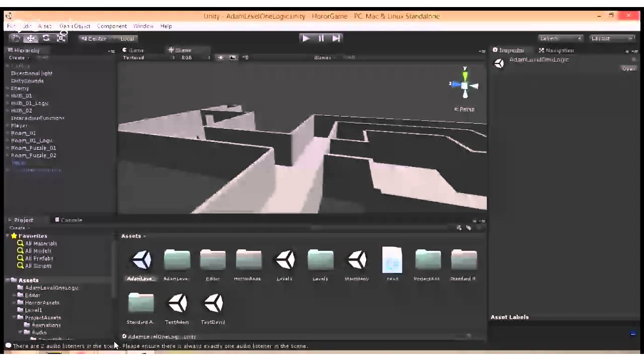Switch to the Console tab

68,220
